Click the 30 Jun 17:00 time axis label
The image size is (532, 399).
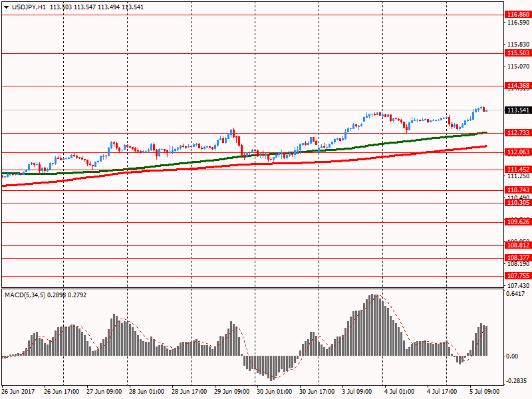[317, 392]
